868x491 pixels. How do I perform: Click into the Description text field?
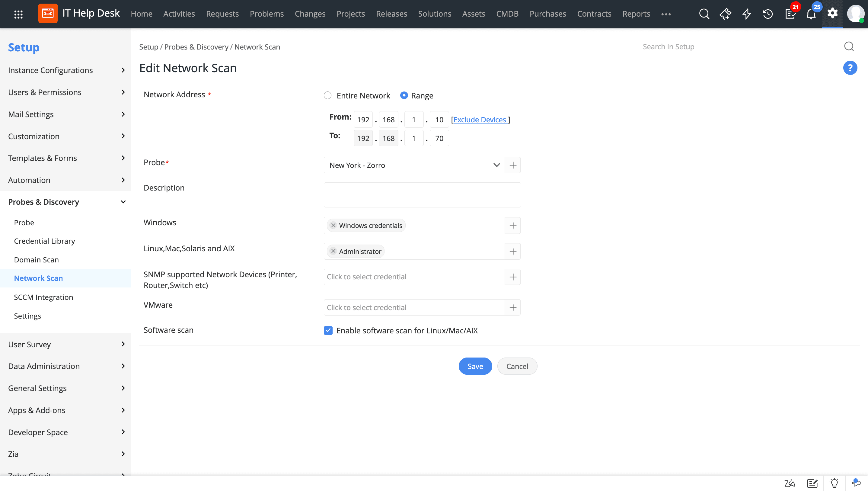click(422, 195)
